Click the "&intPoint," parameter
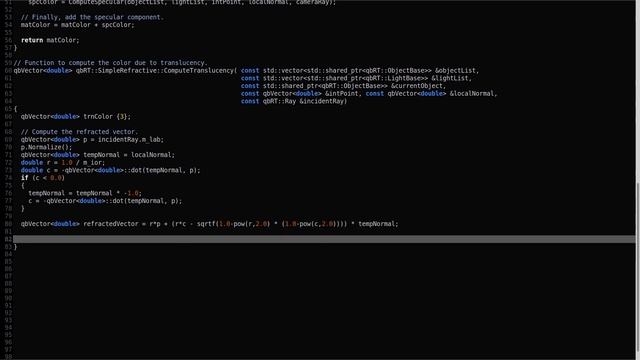Image resolution: width=640 pixels, height=360 pixels. pos(343,93)
